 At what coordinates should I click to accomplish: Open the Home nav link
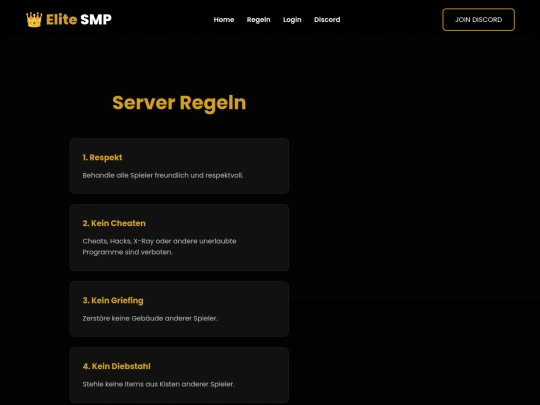[x=224, y=20]
